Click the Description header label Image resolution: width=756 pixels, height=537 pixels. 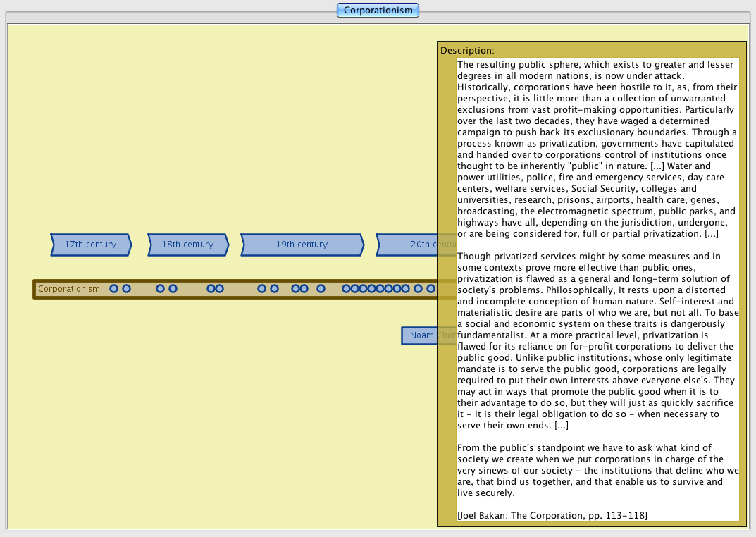[x=467, y=51]
